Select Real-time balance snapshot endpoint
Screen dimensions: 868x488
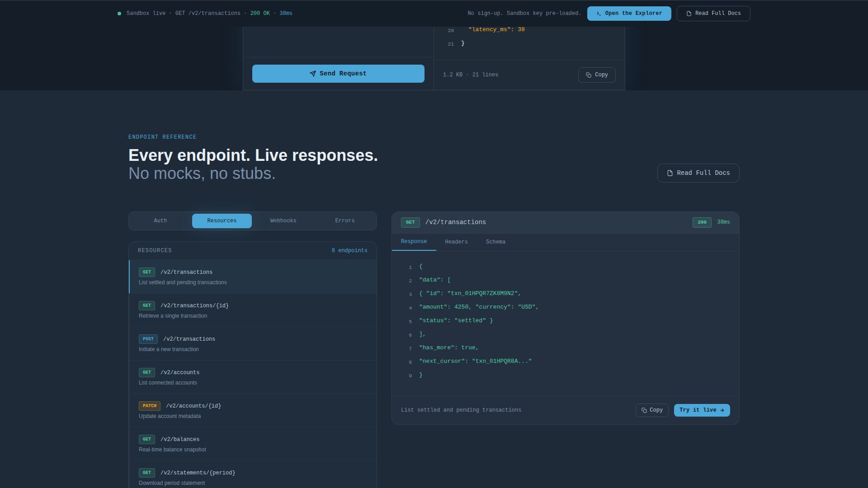click(x=253, y=444)
